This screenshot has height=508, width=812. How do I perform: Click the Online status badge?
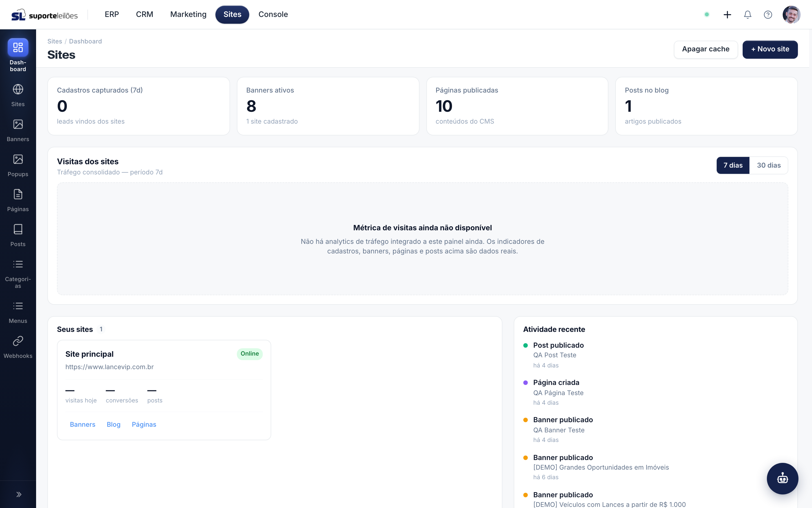(x=250, y=354)
